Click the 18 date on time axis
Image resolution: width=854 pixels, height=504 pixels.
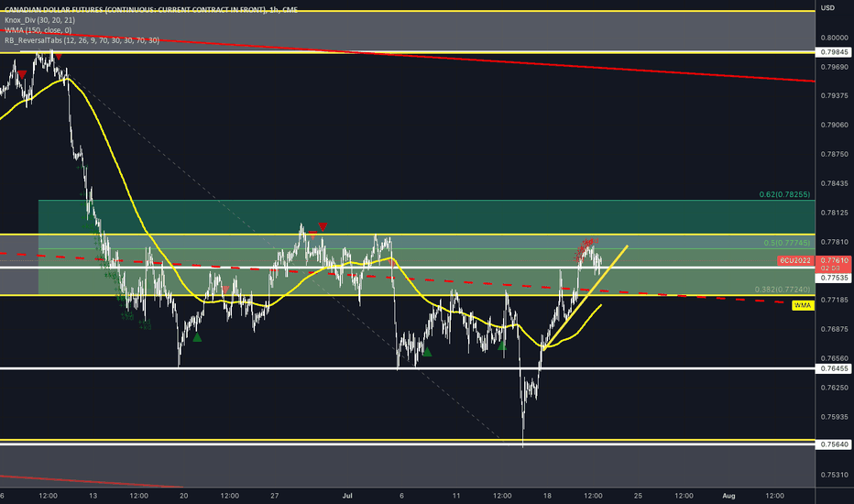547,496
